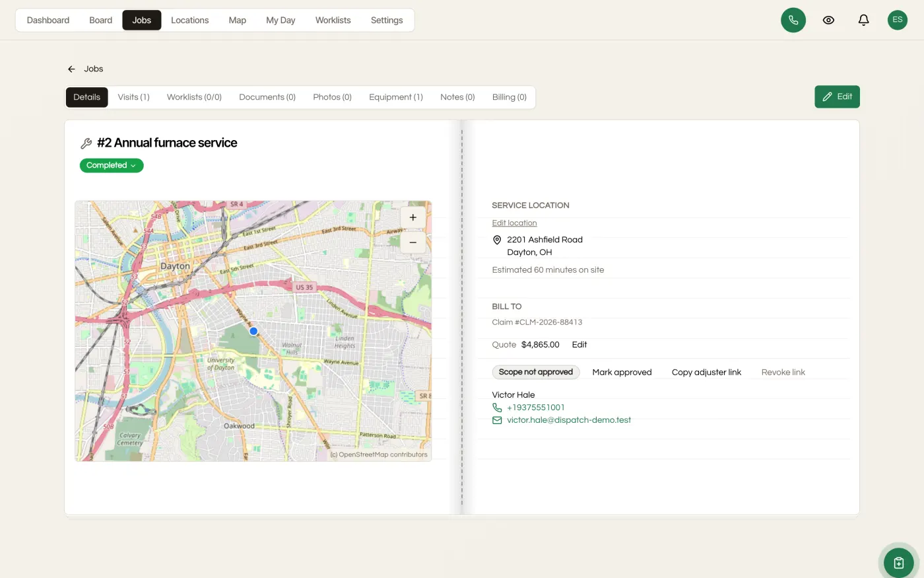Open the Completed status dropdown
924x578 pixels.
(112, 165)
